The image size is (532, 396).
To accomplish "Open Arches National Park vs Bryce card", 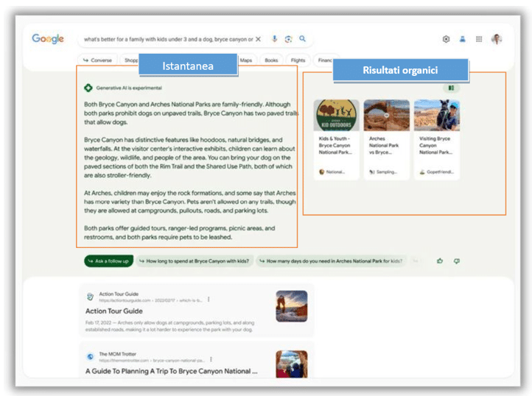I will pyautogui.click(x=386, y=139).
